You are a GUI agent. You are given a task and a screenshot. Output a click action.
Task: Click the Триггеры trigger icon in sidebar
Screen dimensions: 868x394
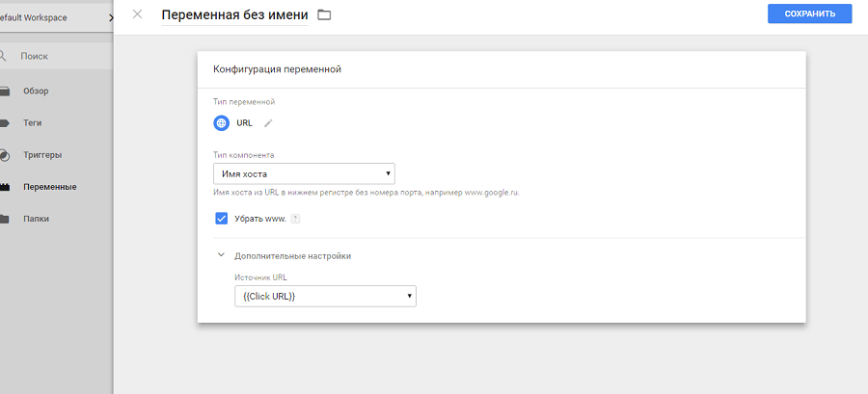pyautogui.click(x=5, y=154)
